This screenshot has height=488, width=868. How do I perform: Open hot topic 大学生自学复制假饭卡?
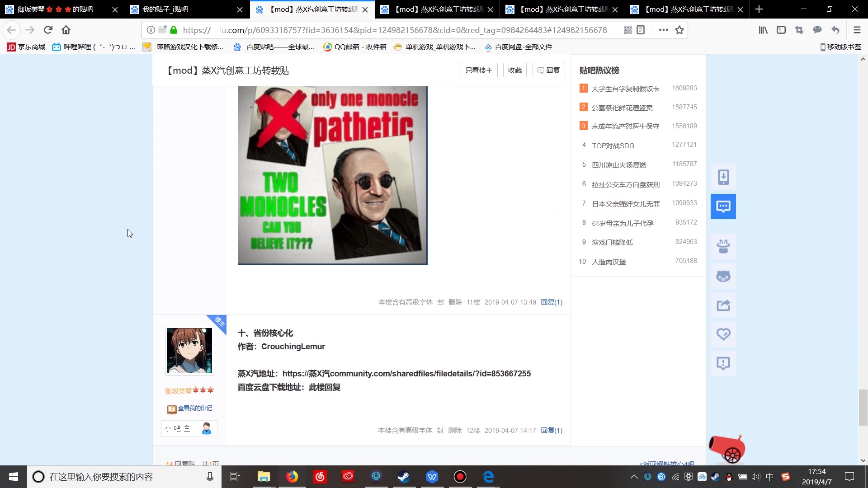[625, 89]
